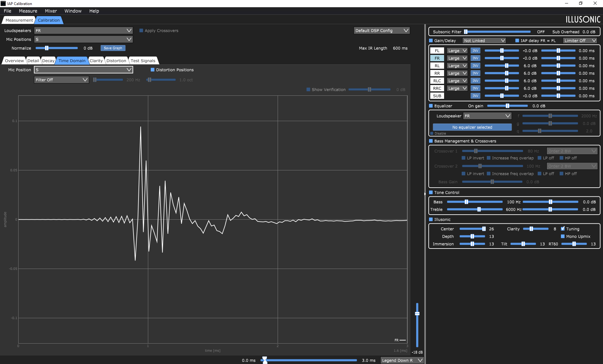603x364 pixels.
Task: Toggle the RL INV button
Action: (x=475, y=66)
